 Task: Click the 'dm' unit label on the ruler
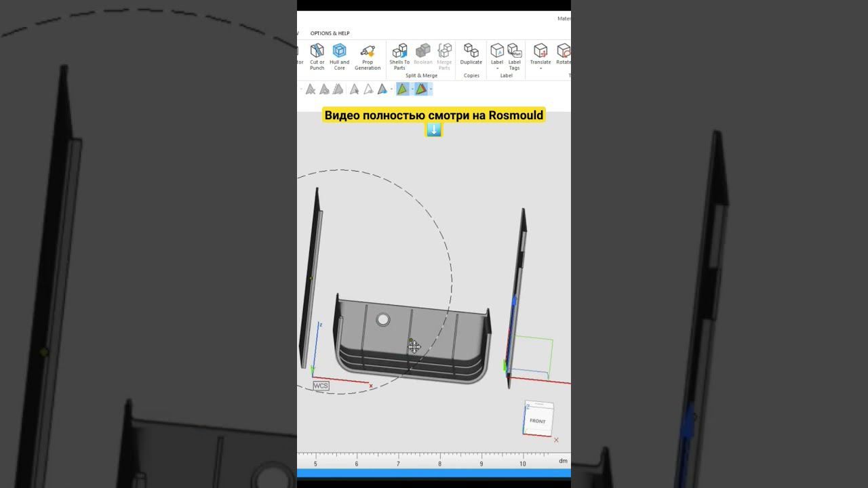pyautogui.click(x=563, y=461)
